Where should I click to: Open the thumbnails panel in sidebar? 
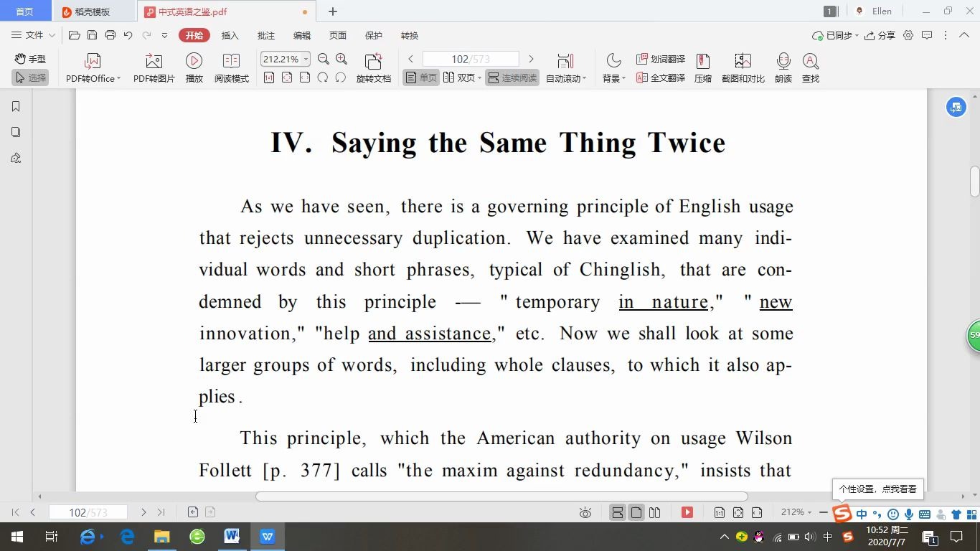coord(16,132)
